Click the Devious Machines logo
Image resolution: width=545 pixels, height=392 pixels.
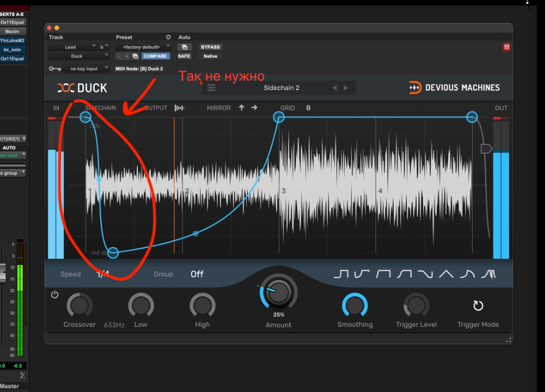point(454,88)
